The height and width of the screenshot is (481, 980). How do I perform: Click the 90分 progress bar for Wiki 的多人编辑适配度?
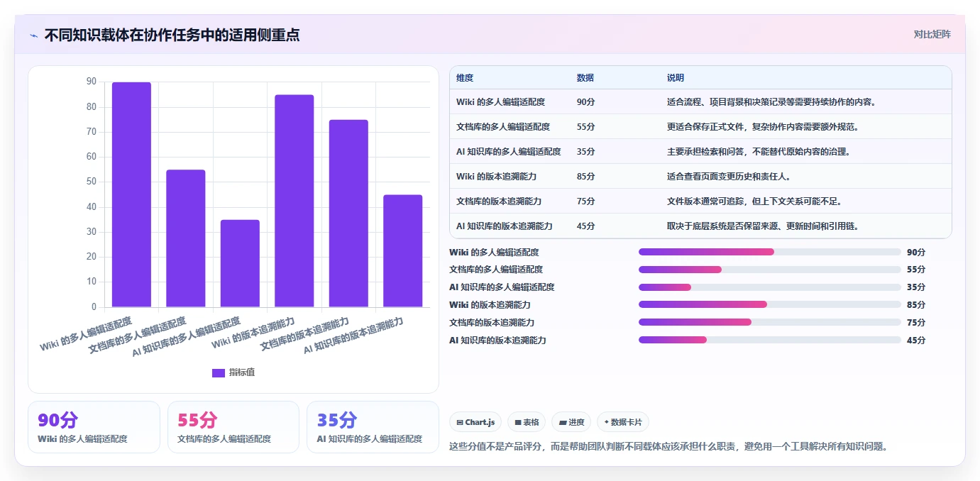(770, 252)
